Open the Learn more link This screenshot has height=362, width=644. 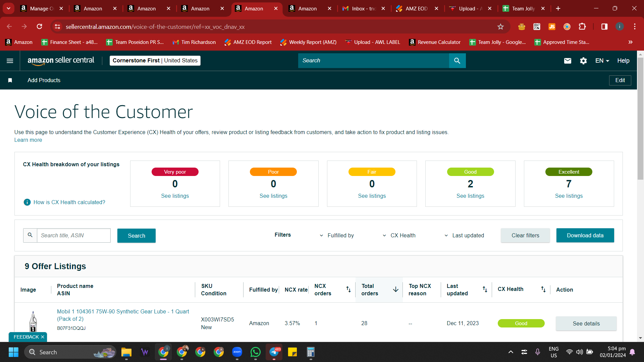click(28, 140)
